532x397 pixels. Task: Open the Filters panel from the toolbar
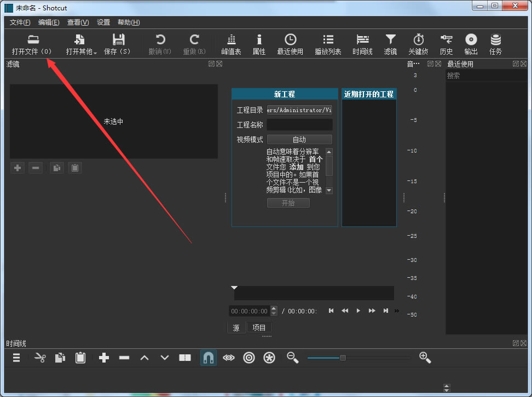pyautogui.click(x=390, y=44)
